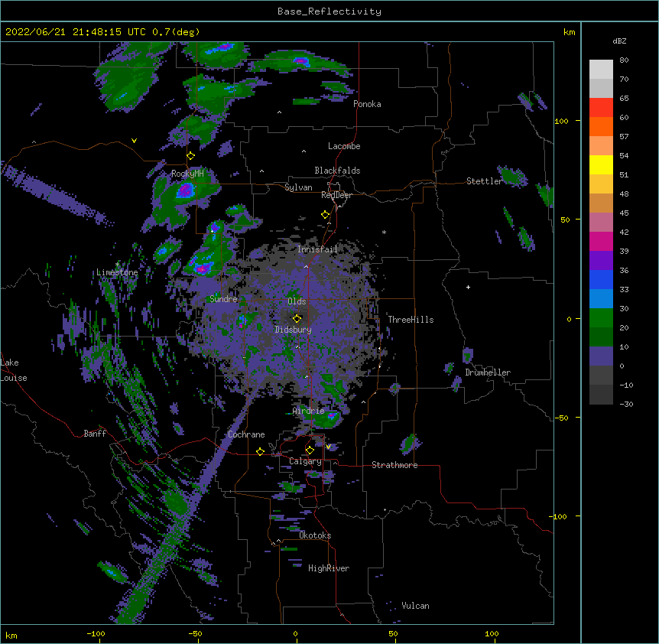The height and width of the screenshot is (644, 659).
Task: Click the Ponoka label
Action: [x=367, y=104]
